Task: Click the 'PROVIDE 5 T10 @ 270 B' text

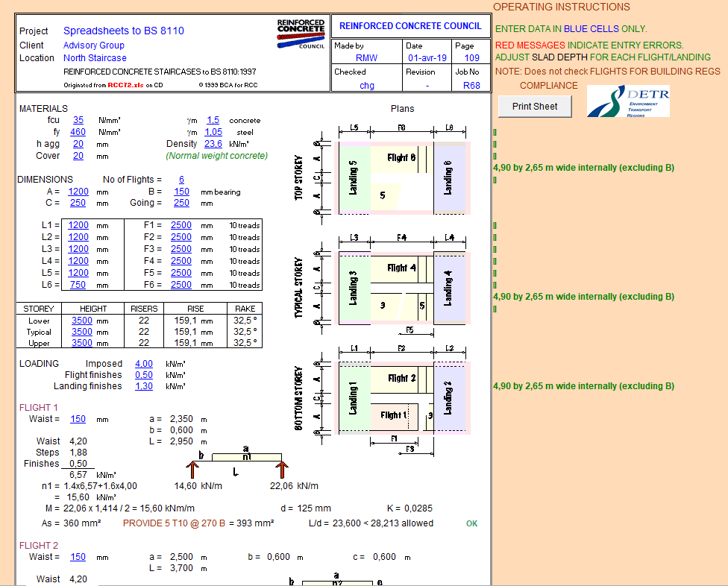Action: click(x=174, y=523)
